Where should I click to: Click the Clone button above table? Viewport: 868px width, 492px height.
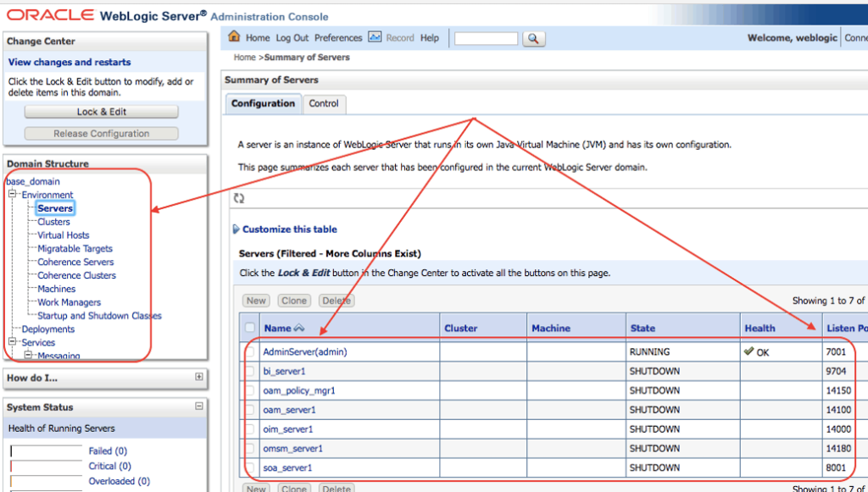294,301
